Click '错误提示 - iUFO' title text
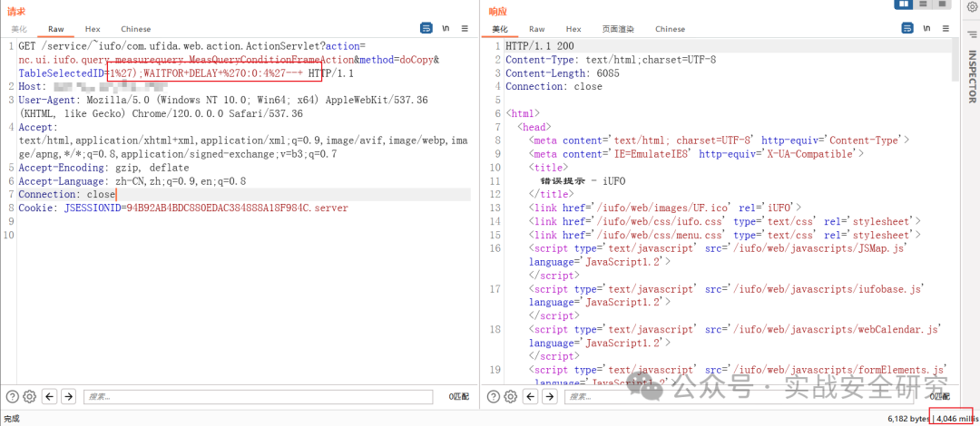This screenshot has width=980, height=426. (x=583, y=181)
